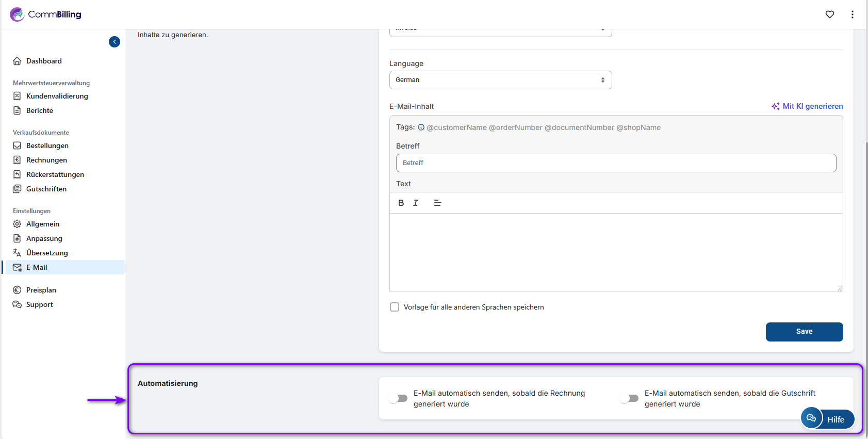The width and height of the screenshot is (868, 439).
Task: Toggle italic text formatting
Action: pyautogui.click(x=416, y=203)
